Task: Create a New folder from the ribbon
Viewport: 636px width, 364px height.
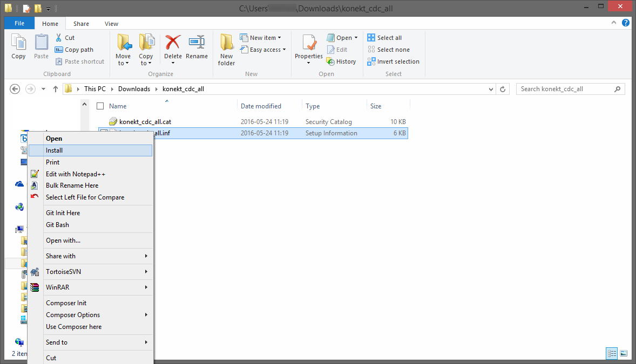Action: tap(226, 50)
